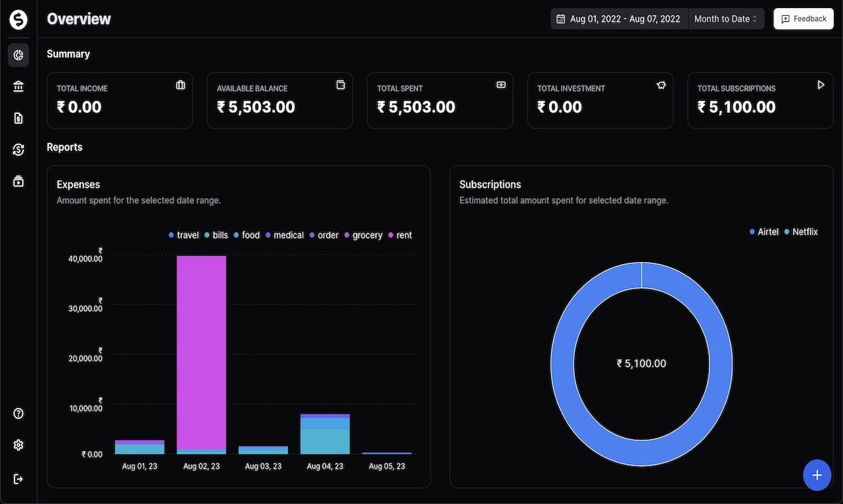Click the Total Spent ₹ 5,503.00 value
The image size is (843, 504).
(416, 107)
